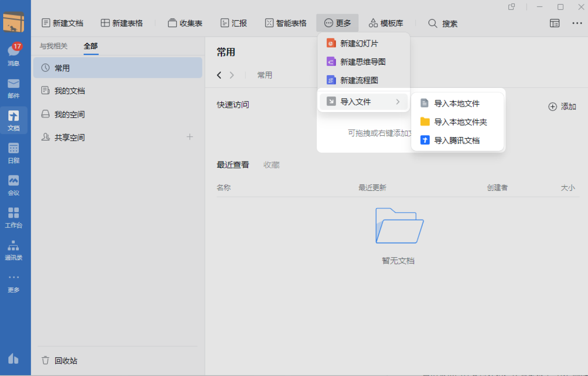The height and width of the screenshot is (376, 588).
Task: Open Messages in the left sidebar
Action: click(x=14, y=54)
